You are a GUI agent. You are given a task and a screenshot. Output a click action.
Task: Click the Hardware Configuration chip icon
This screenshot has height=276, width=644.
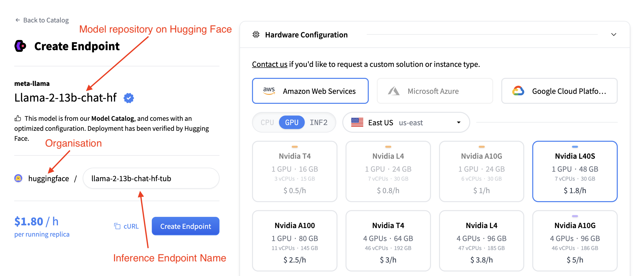(256, 34)
